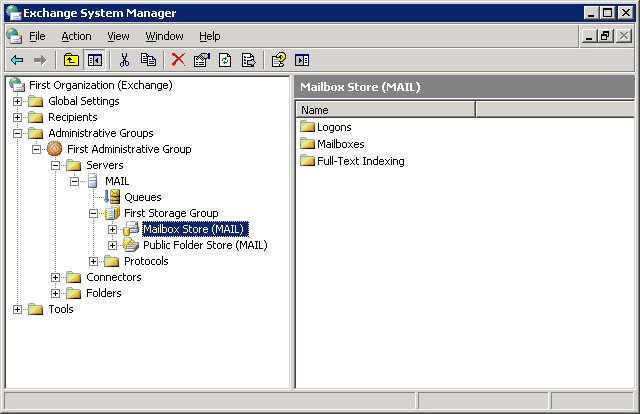
Task: Click the Up one level folder icon
Action: click(71, 60)
